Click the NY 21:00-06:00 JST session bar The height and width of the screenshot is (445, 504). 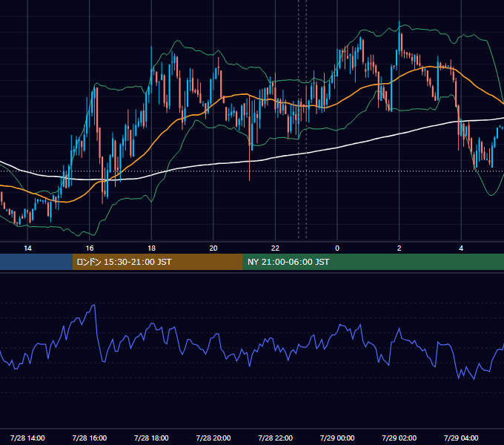coord(373,262)
